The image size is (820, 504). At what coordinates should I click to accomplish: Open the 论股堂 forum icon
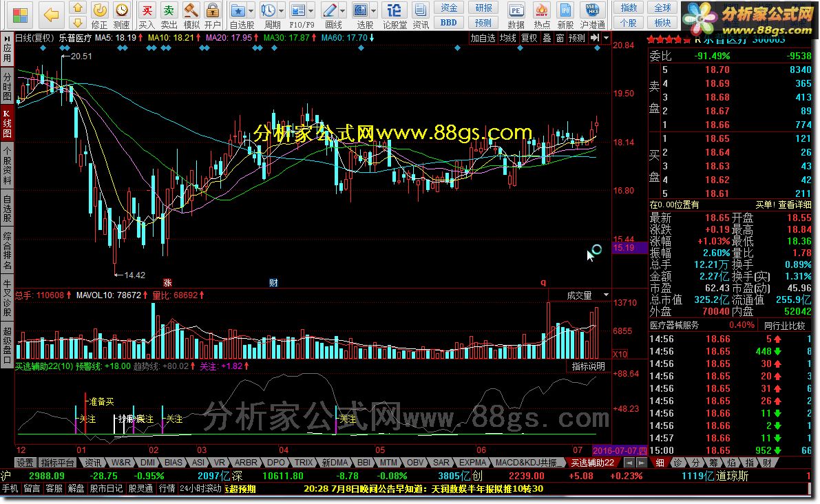click(x=395, y=15)
